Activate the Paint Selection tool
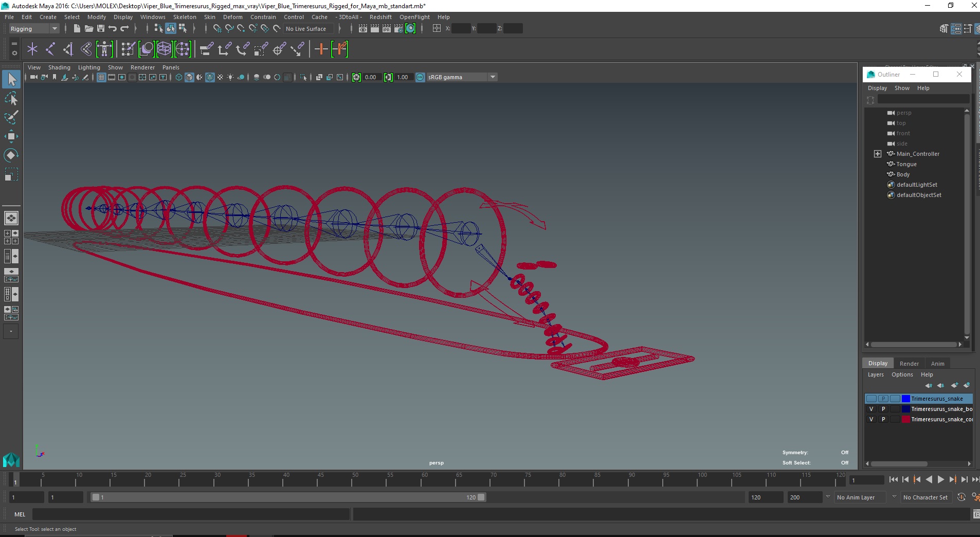 tap(11, 117)
